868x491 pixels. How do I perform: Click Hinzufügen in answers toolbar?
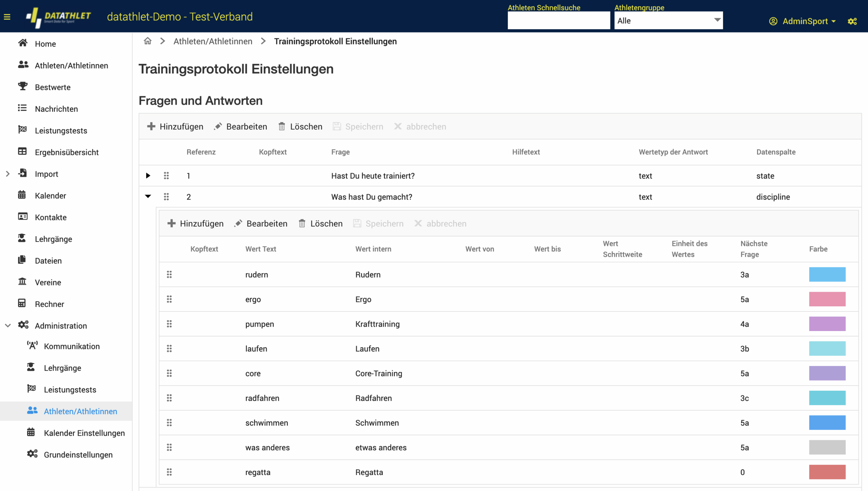195,224
